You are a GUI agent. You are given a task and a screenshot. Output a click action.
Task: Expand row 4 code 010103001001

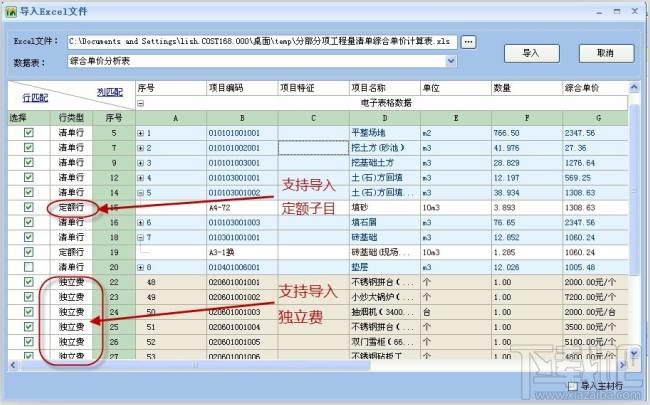(x=141, y=178)
